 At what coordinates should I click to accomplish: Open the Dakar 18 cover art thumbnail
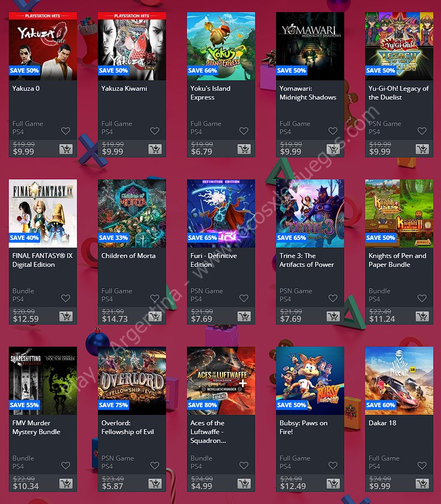[399, 381]
